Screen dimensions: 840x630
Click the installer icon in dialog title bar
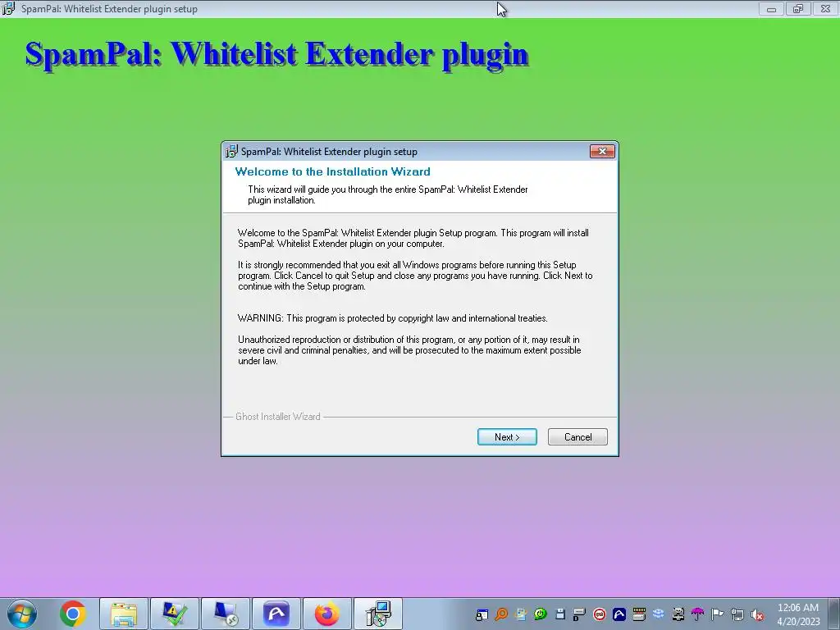tap(231, 152)
